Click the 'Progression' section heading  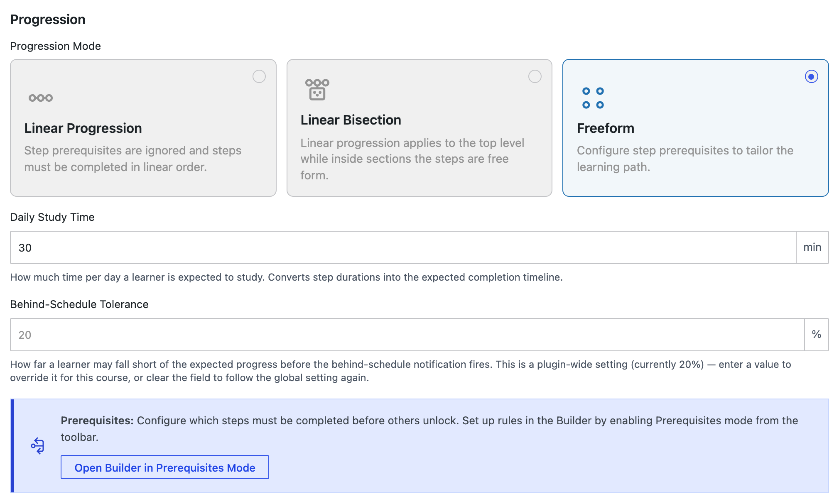[48, 20]
